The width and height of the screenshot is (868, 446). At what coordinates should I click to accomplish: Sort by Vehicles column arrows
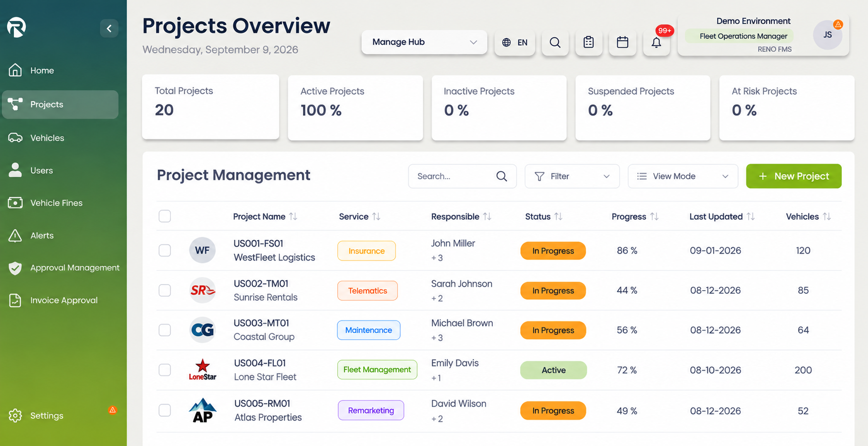click(x=826, y=216)
